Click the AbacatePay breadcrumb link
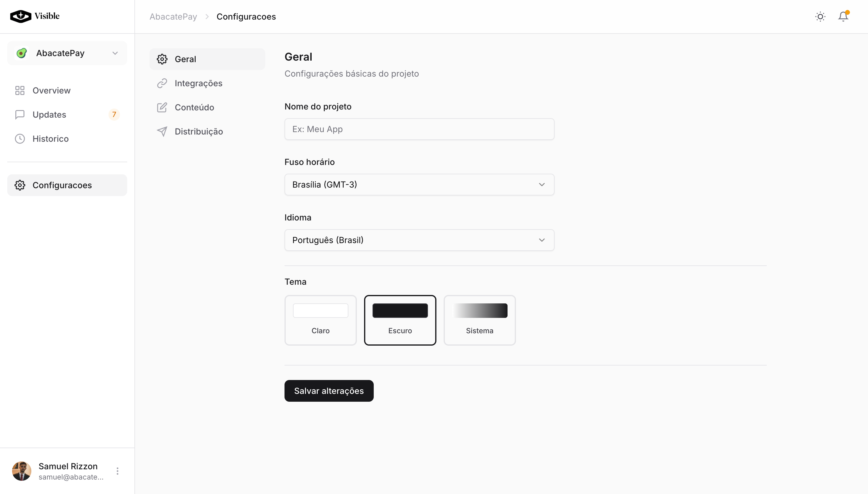 [x=173, y=17]
